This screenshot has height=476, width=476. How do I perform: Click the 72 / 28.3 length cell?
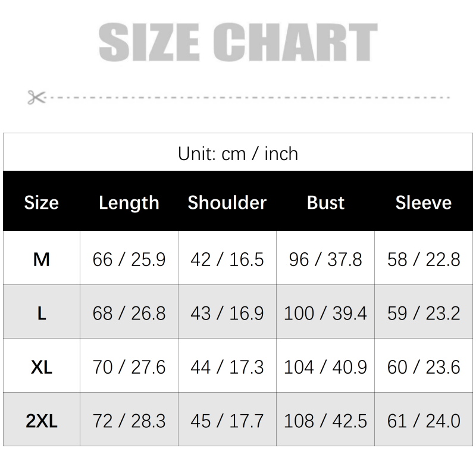point(129,421)
